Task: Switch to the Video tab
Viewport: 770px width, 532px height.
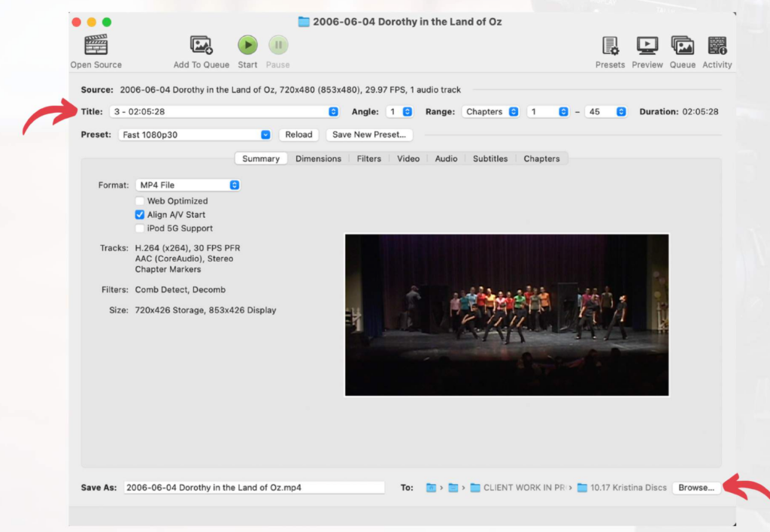Action: (x=408, y=159)
